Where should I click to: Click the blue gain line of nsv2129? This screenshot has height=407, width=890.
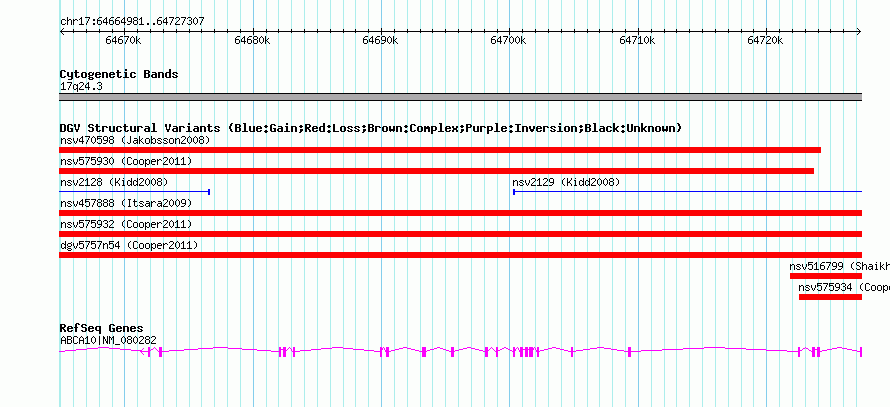687,192
